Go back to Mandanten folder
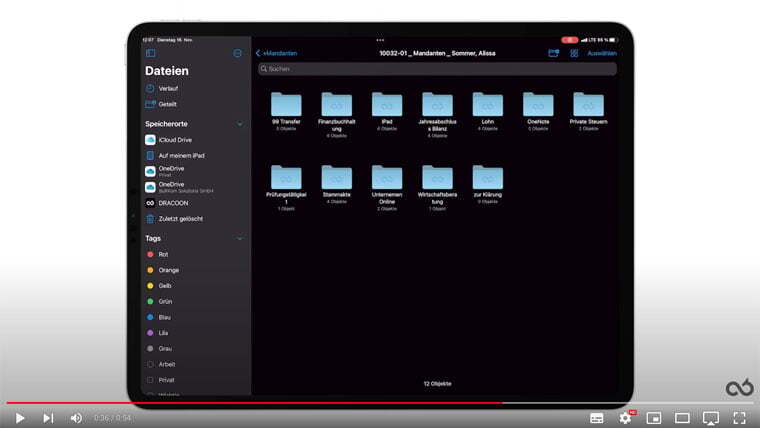Image resolution: width=760 pixels, height=428 pixels. click(276, 53)
